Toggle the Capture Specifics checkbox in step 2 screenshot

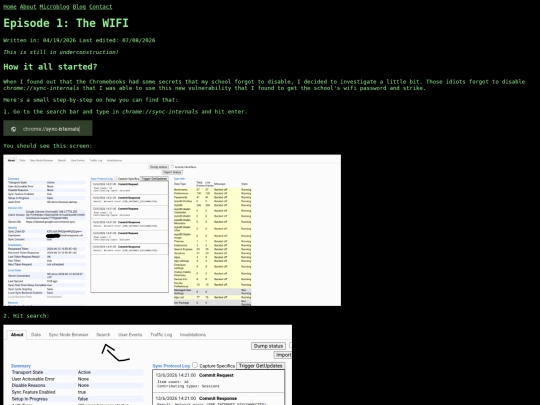click(195, 365)
